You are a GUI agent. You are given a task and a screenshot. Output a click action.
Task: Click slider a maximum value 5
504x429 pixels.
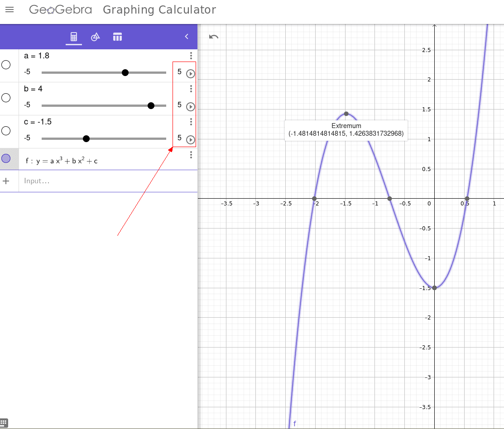[x=179, y=71]
